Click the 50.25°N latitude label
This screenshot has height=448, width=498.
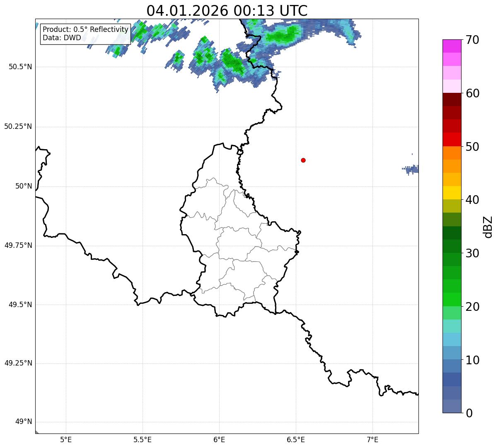click(18, 126)
